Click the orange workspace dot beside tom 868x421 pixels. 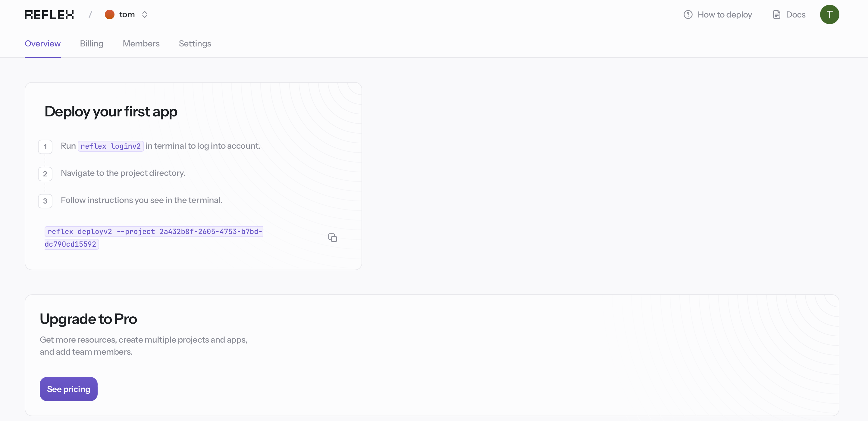click(x=109, y=14)
